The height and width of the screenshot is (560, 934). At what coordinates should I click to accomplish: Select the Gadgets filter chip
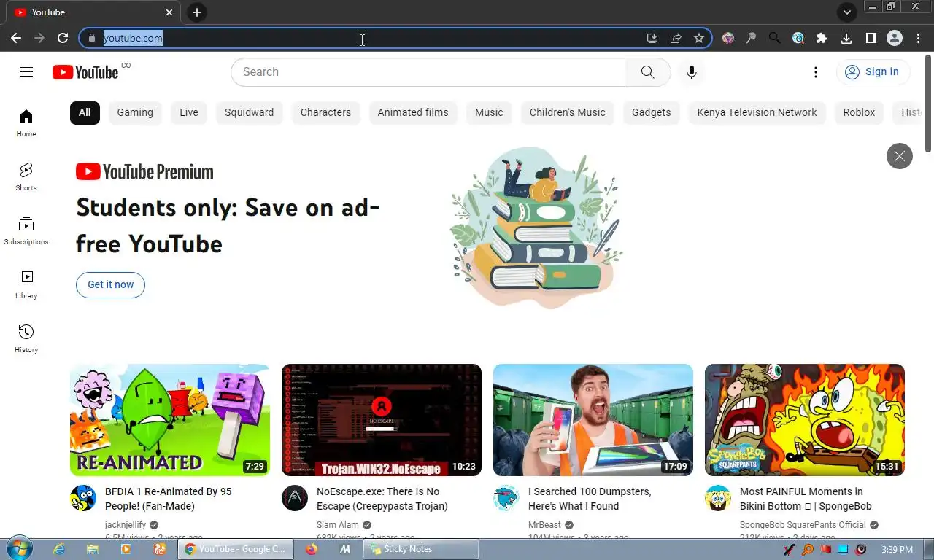click(x=651, y=112)
